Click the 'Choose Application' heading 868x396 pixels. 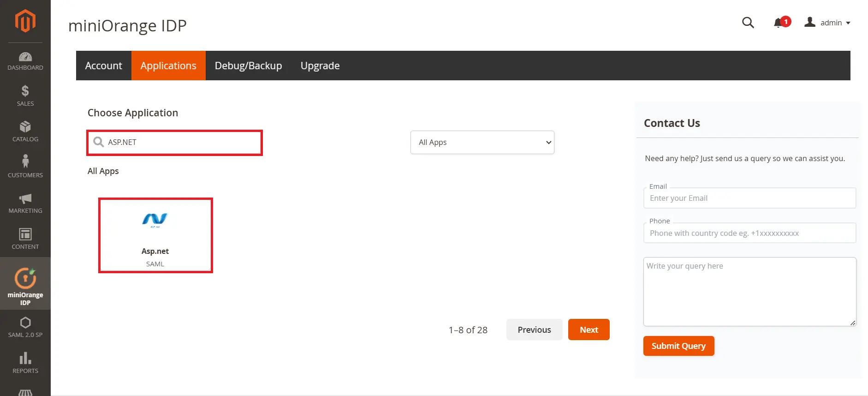click(133, 113)
